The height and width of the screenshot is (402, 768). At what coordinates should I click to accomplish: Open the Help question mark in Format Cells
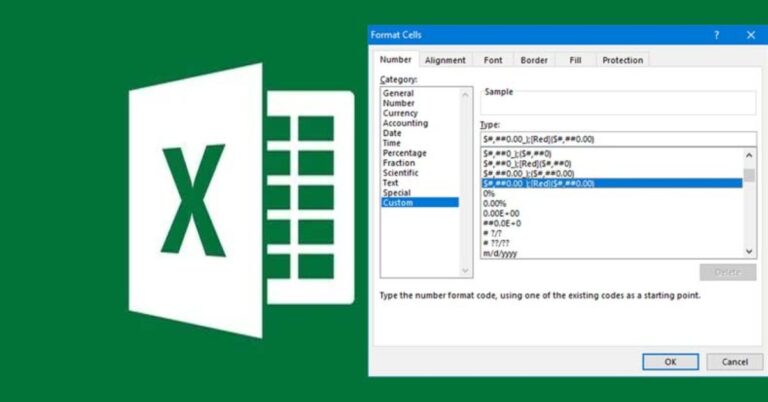[717, 35]
